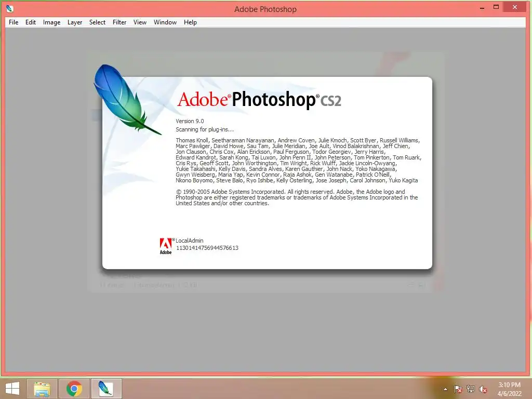Click 'Yuko Kagita' in credits

tap(403, 180)
